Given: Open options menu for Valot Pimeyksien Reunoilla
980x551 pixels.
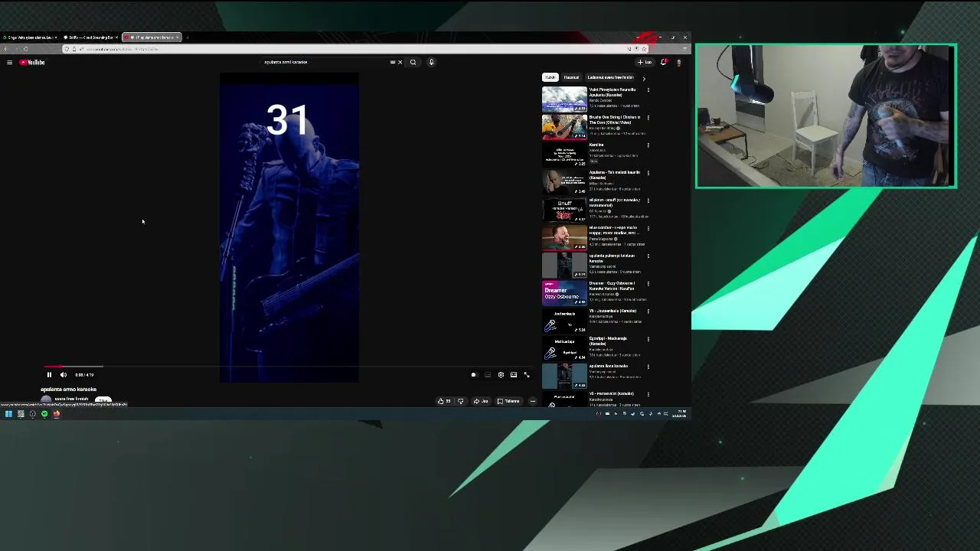Looking at the screenshot, I should point(648,90).
